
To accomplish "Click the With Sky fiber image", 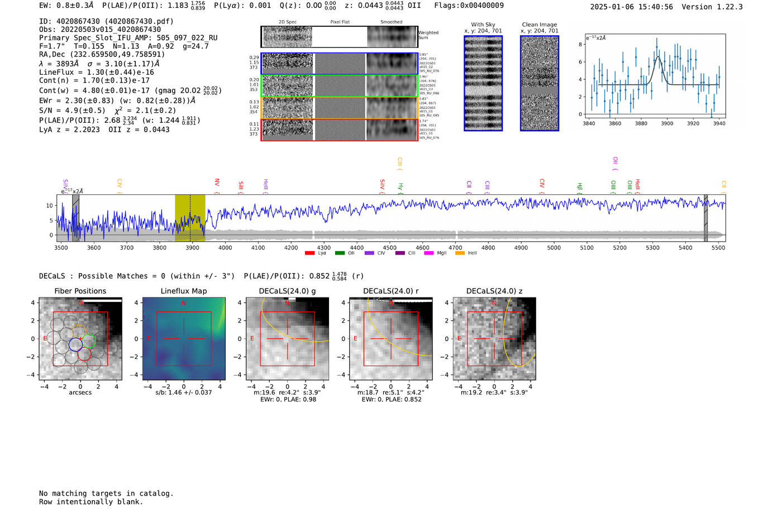I will pos(483,83).
